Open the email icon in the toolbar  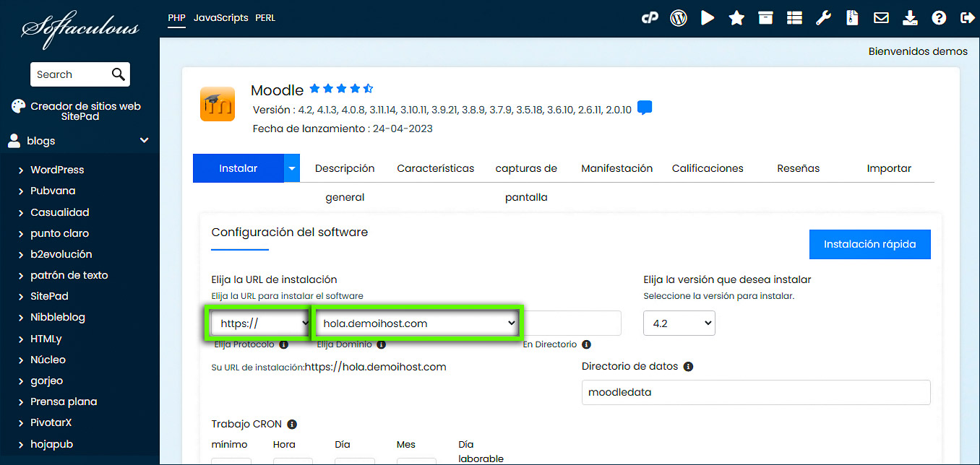coord(881,17)
